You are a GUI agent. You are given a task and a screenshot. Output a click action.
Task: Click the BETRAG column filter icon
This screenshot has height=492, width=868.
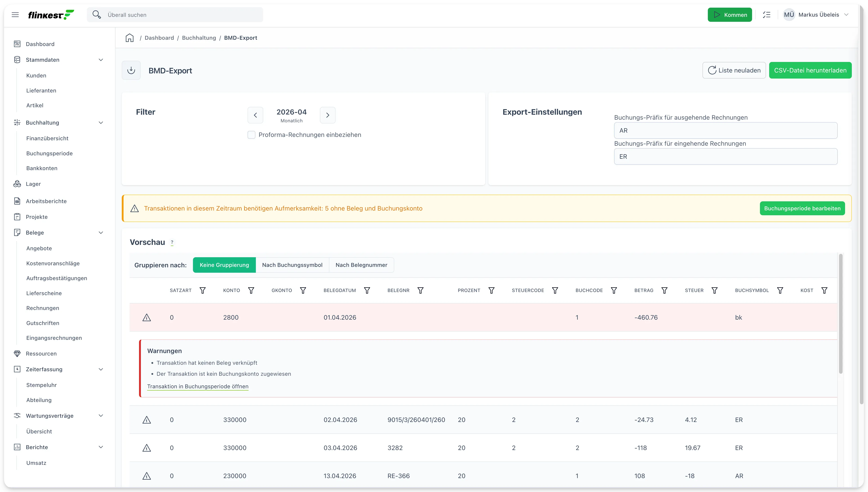point(664,290)
